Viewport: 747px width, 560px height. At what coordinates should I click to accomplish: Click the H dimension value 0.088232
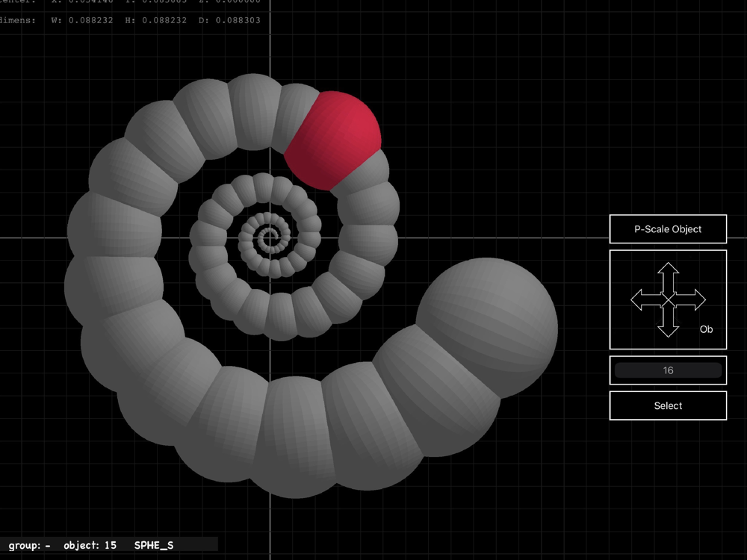click(156, 20)
